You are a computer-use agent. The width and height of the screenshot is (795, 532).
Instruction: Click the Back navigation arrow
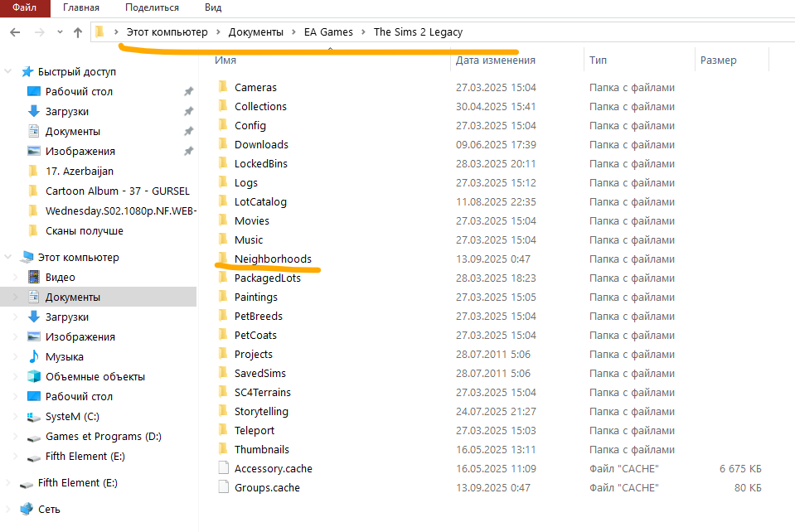coord(14,32)
